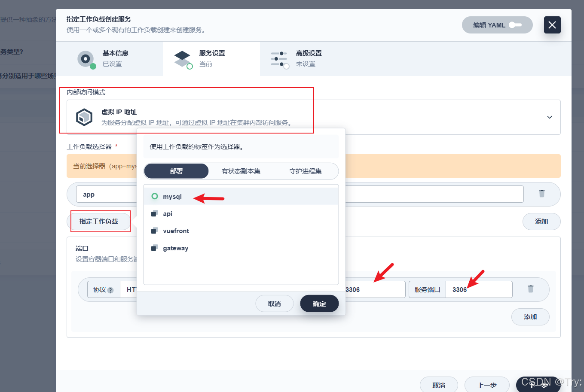Viewport: 584px width, 392px height.
Task: Expand the 虚拟 IP 地址 dropdown
Action: [549, 117]
